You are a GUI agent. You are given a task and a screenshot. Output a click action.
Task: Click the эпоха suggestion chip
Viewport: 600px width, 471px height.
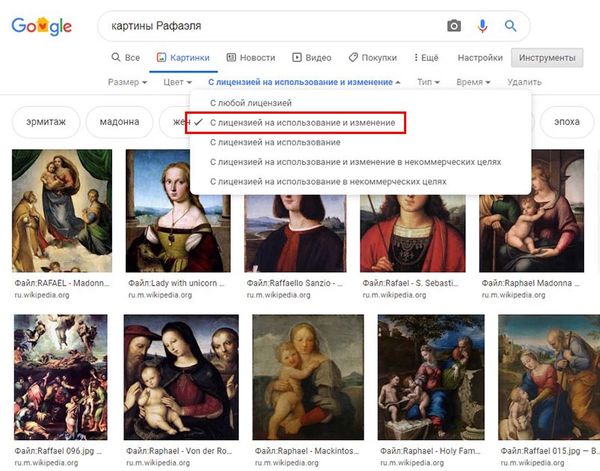567,122
